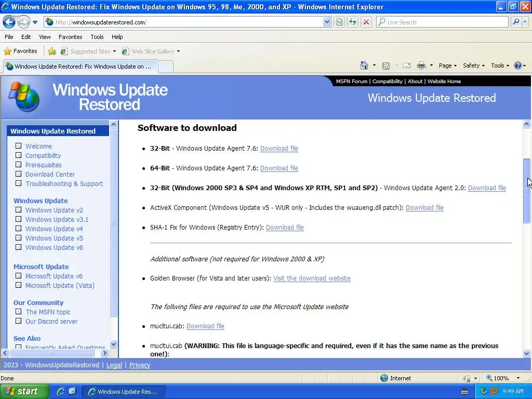Open the File menu
Screen dimensions: 532x399
click(9, 37)
